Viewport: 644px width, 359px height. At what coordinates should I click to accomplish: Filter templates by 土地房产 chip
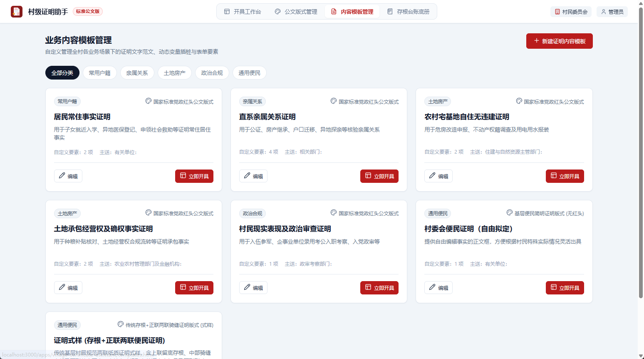[x=175, y=73]
